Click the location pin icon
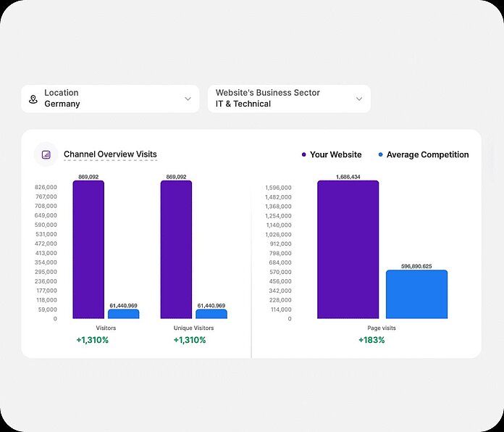Screen dimensions: 504x432 (33, 99)
